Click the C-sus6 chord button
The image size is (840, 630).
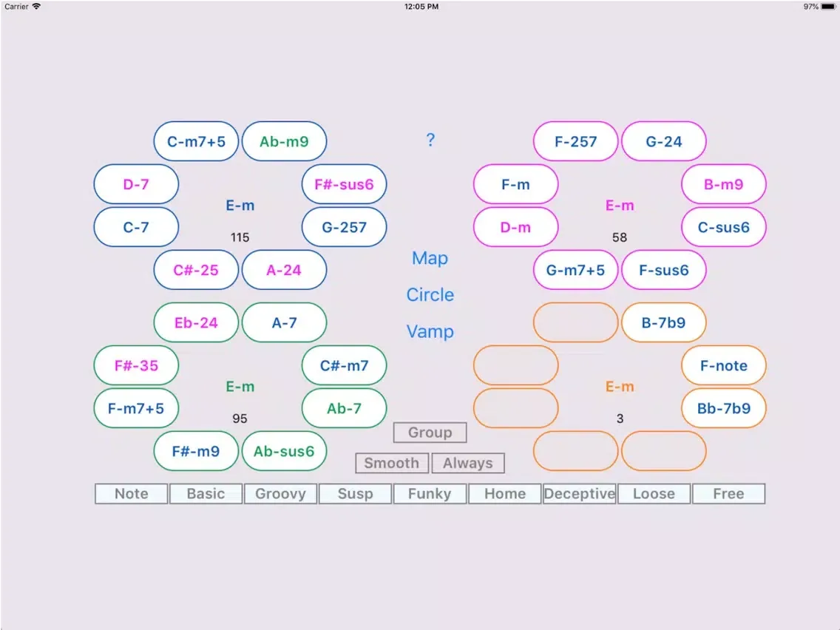coord(724,227)
